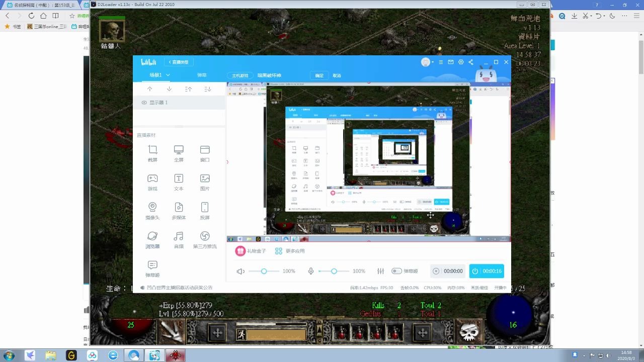Add a browser (浏览器) source
644x362 pixels.
[152, 240]
